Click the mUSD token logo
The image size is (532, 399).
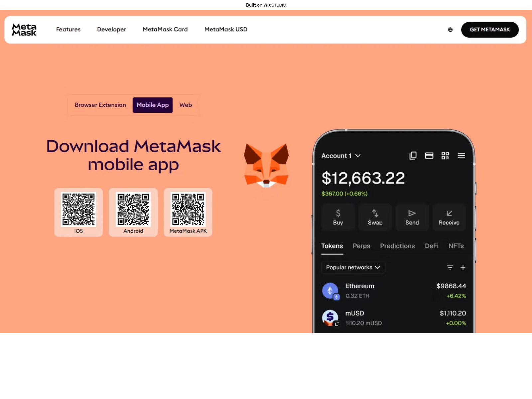point(331,318)
